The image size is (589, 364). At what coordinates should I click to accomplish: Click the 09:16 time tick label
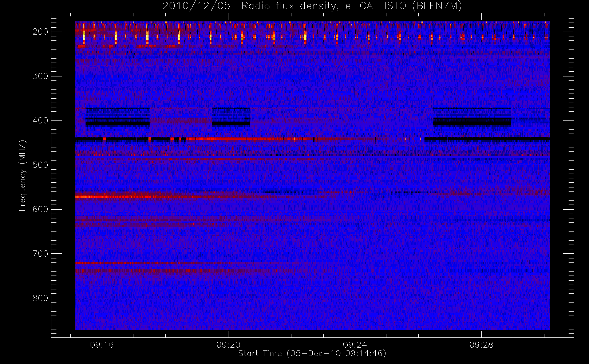(x=102, y=345)
